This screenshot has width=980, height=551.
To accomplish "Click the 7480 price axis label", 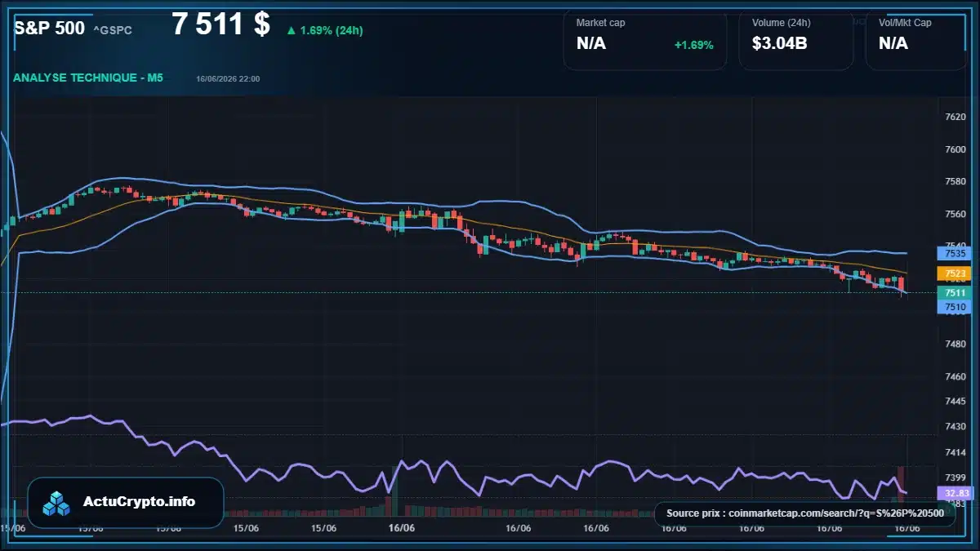I will coord(955,344).
